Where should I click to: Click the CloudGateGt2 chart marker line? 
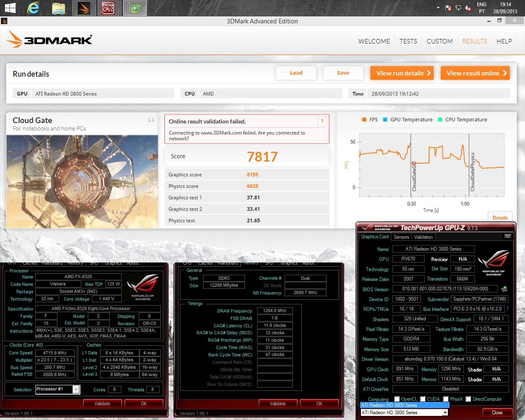point(411,164)
